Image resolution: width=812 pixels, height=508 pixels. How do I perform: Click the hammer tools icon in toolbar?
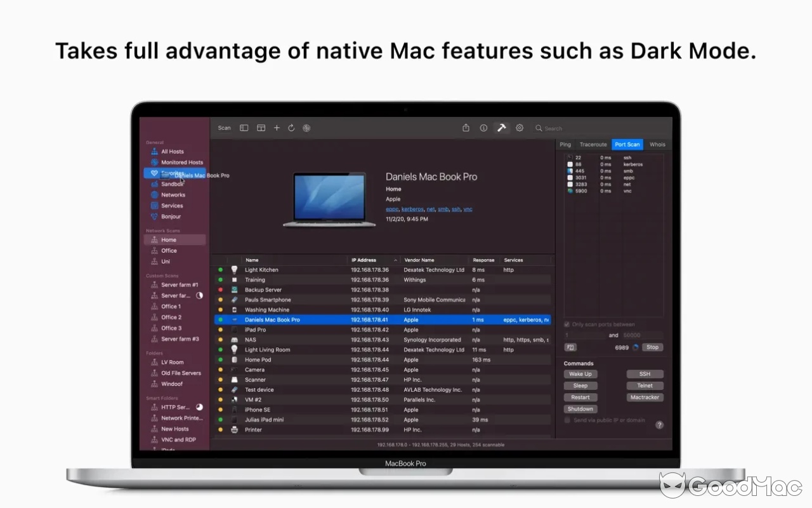click(501, 128)
